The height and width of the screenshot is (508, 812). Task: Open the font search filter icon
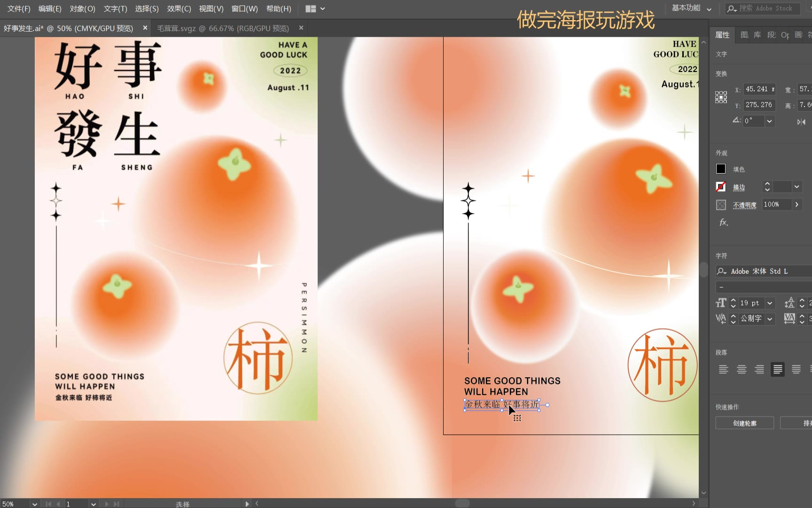(722, 271)
